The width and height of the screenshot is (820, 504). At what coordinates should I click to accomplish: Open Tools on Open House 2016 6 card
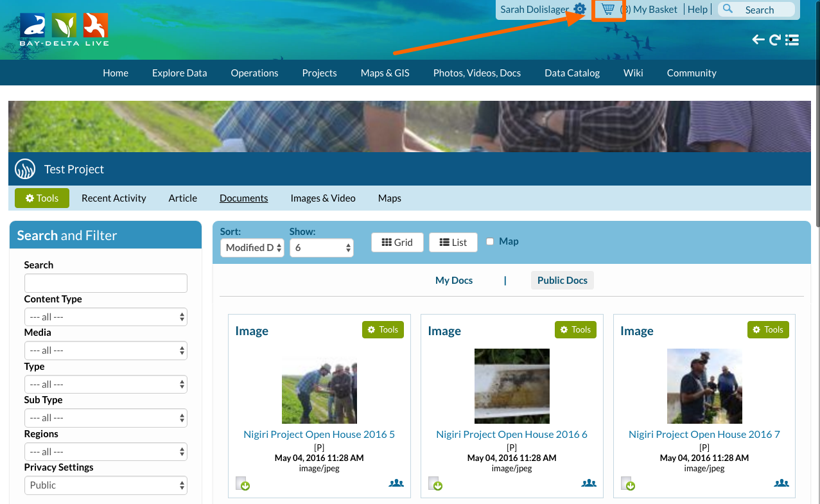tap(575, 329)
